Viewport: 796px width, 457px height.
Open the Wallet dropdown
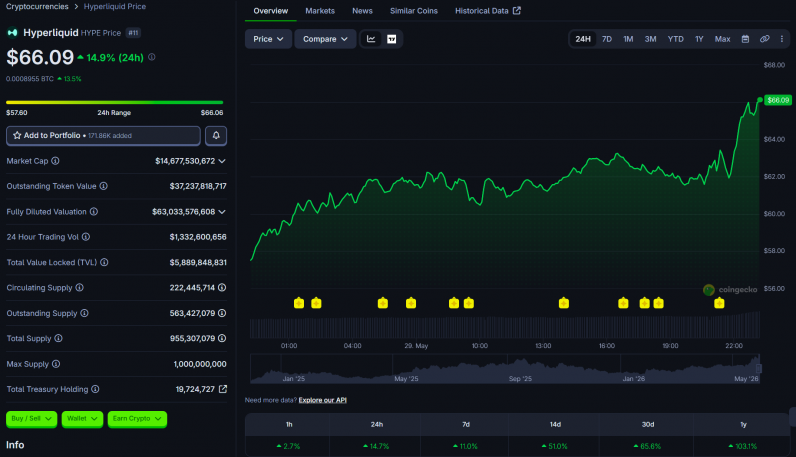82,419
